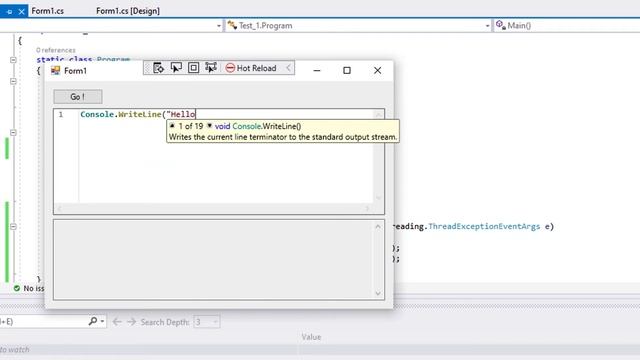Screen dimensions: 640x360
Task: Switch to the Form1.cs tab
Action: 48,11
